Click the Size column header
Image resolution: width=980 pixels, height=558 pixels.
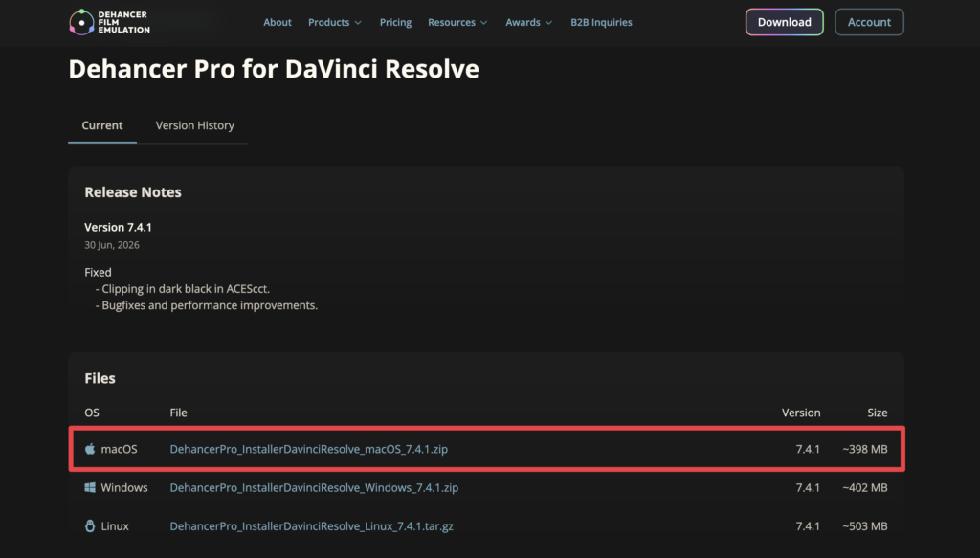877,413
